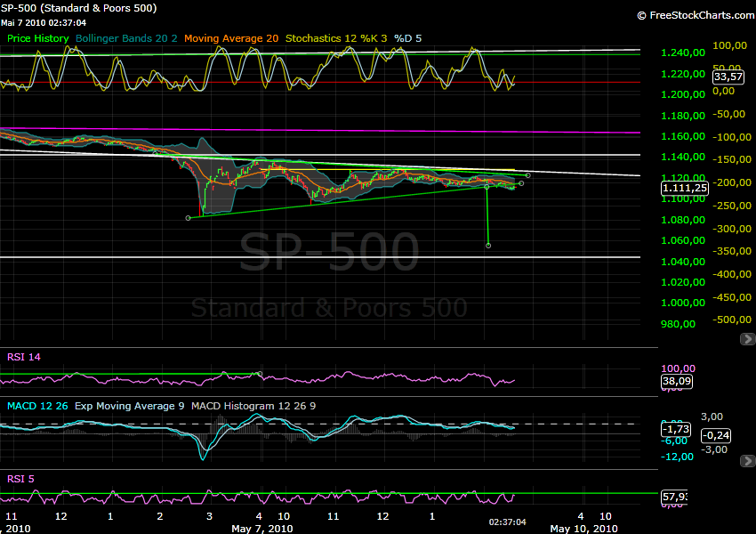This screenshot has height=534, width=756.
Task: Click the MACD value -1,73
Action: pyautogui.click(x=676, y=429)
